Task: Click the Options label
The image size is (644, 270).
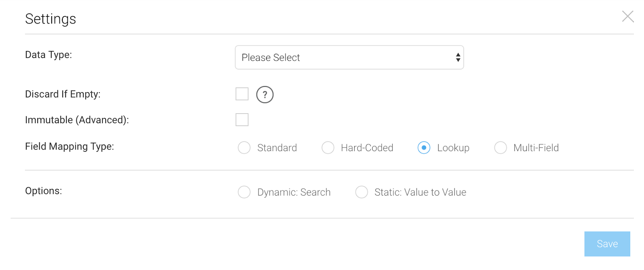Action: tap(44, 191)
